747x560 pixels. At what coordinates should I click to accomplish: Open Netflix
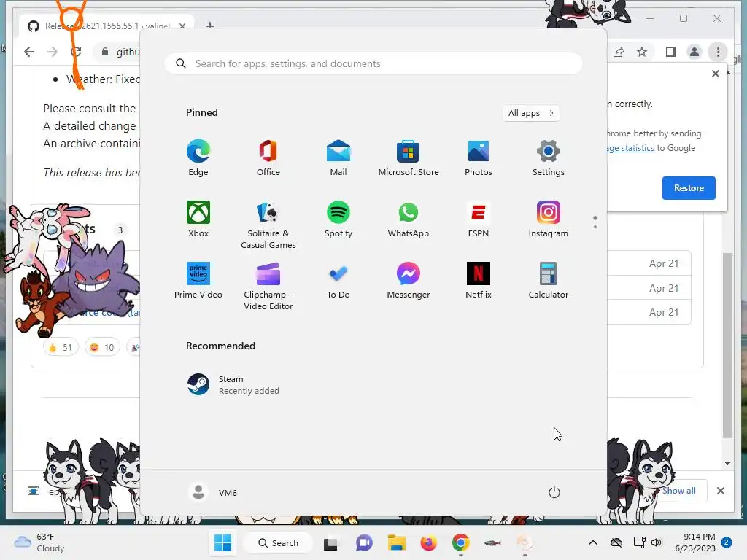click(x=479, y=280)
